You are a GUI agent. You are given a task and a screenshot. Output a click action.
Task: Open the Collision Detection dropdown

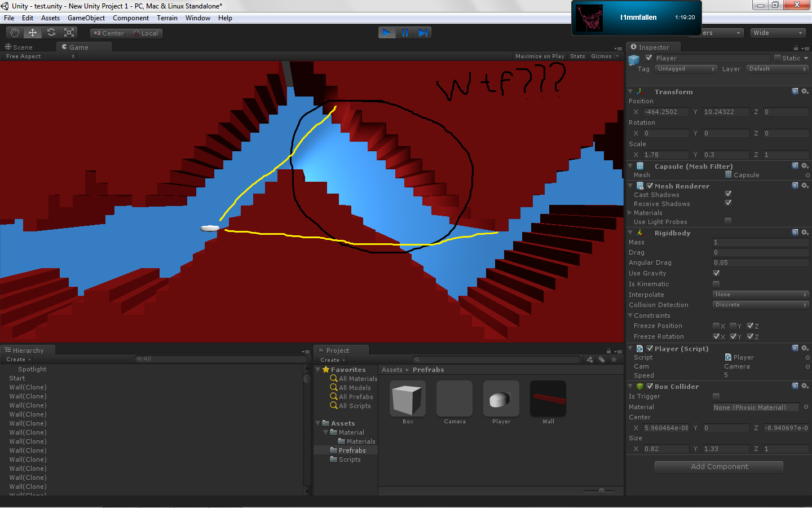[761, 305]
